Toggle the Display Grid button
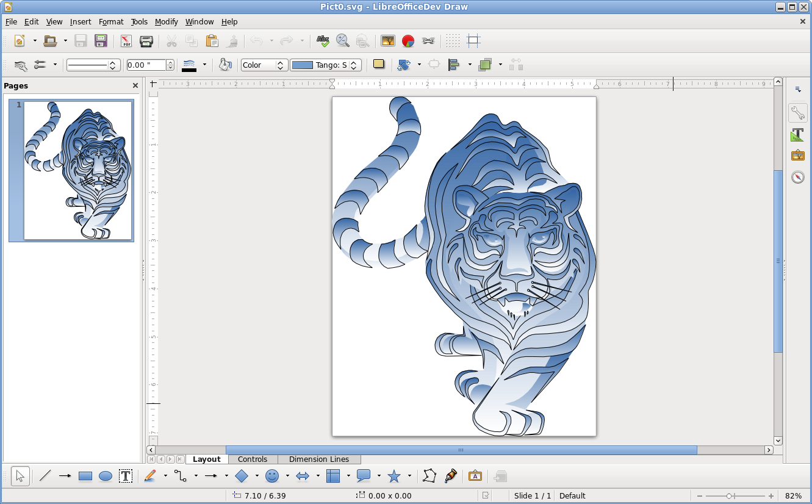The height and width of the screenshot is (504, 812). pyautogui.click(x=453, y=41)
